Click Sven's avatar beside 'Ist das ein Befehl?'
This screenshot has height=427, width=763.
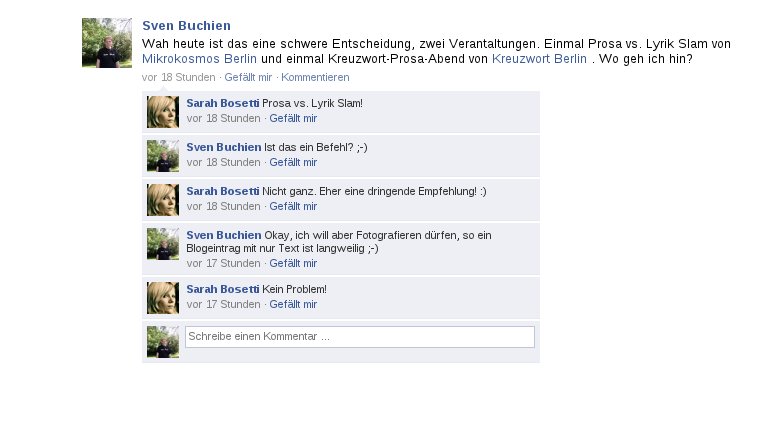click(163, 156)
